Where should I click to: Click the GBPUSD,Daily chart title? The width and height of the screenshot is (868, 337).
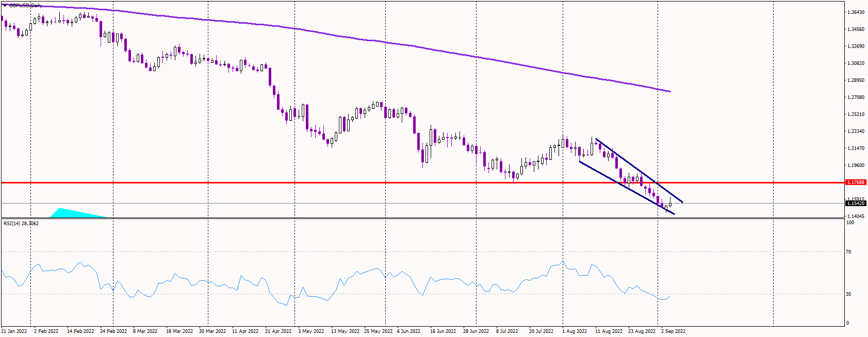(26, 5)
